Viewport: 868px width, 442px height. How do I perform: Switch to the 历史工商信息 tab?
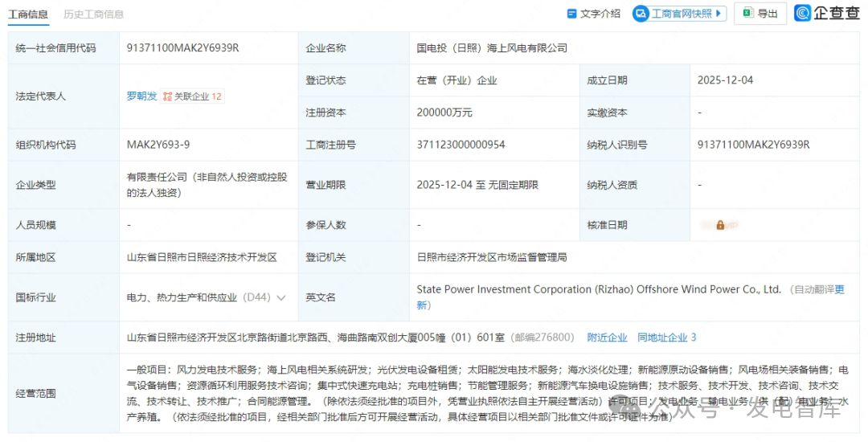pyautogui.click(x=94, y=14)
